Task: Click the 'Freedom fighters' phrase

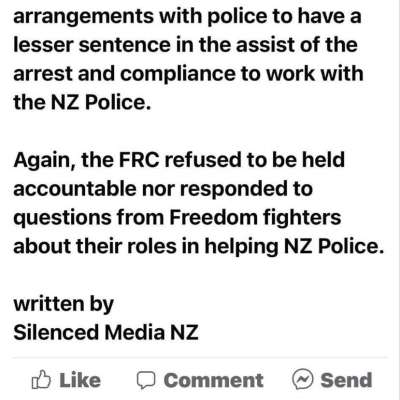Action: [x=255, y=218]
